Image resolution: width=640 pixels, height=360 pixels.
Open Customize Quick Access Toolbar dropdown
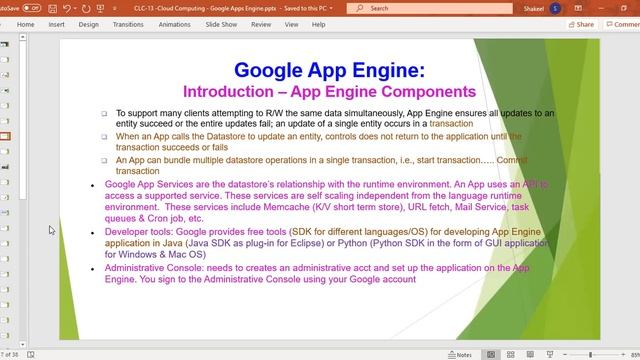coord(115,9)
